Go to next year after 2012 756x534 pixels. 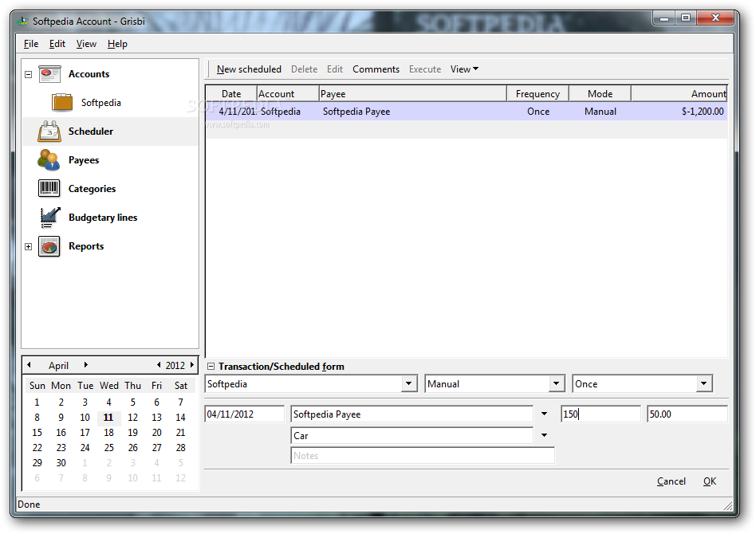pyautogui.click(x=192, y=365)
